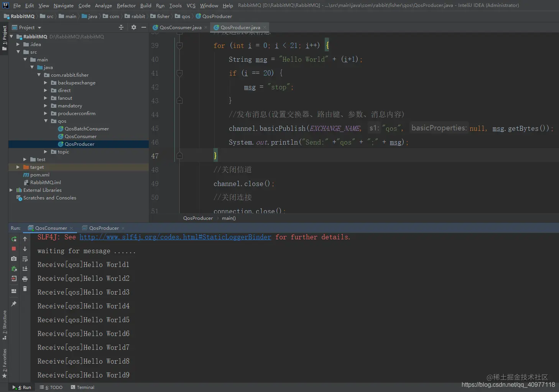Open the TODO tool window
This screenshot has height=392, width=559.
click(x=51, y=387)
